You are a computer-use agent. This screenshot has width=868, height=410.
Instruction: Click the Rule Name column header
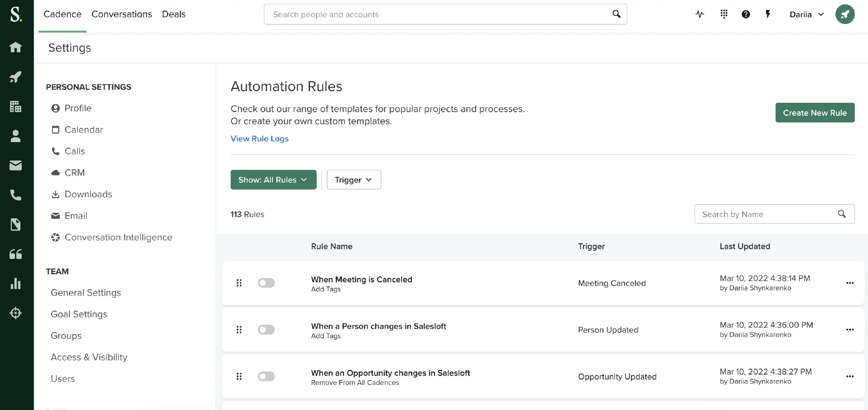point(332,247)
